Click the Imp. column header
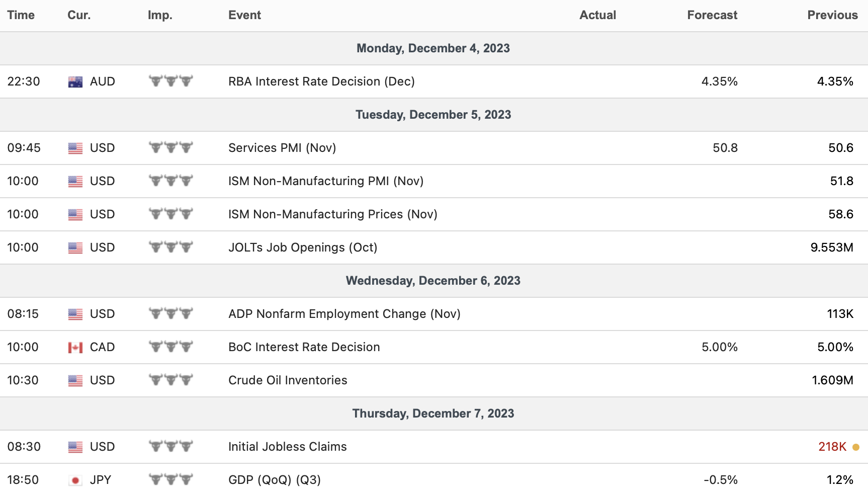The image size is (868, 494). (x=160, y=15)
